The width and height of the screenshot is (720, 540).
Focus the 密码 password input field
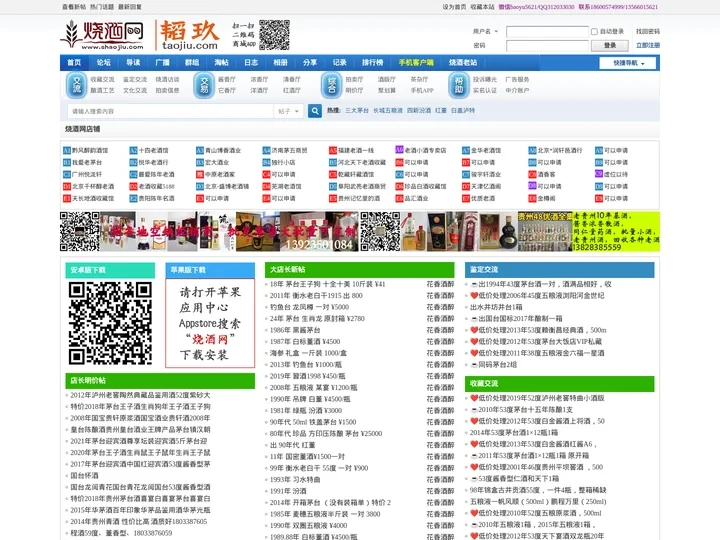(547, 45)
